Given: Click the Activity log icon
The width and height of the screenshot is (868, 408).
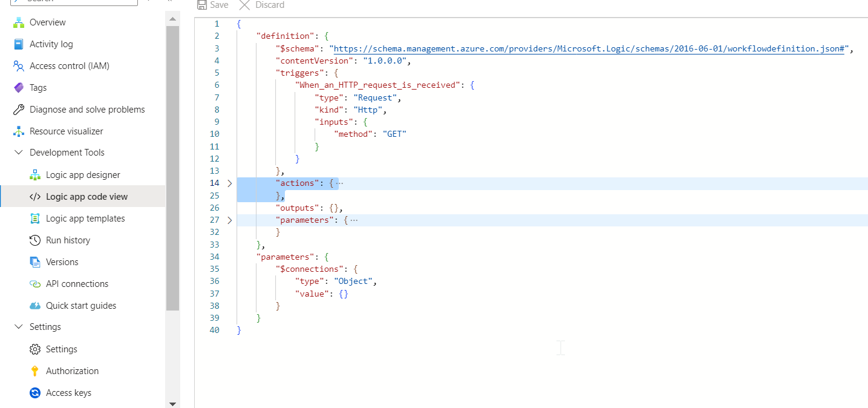Looking at the screenshot, I should click(18, 44).
